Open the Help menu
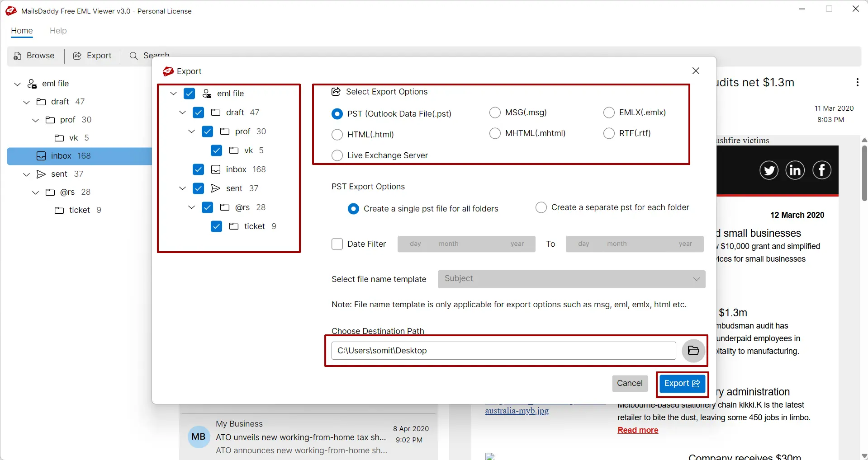Viewport: 868px width, 460px height. 58,31
